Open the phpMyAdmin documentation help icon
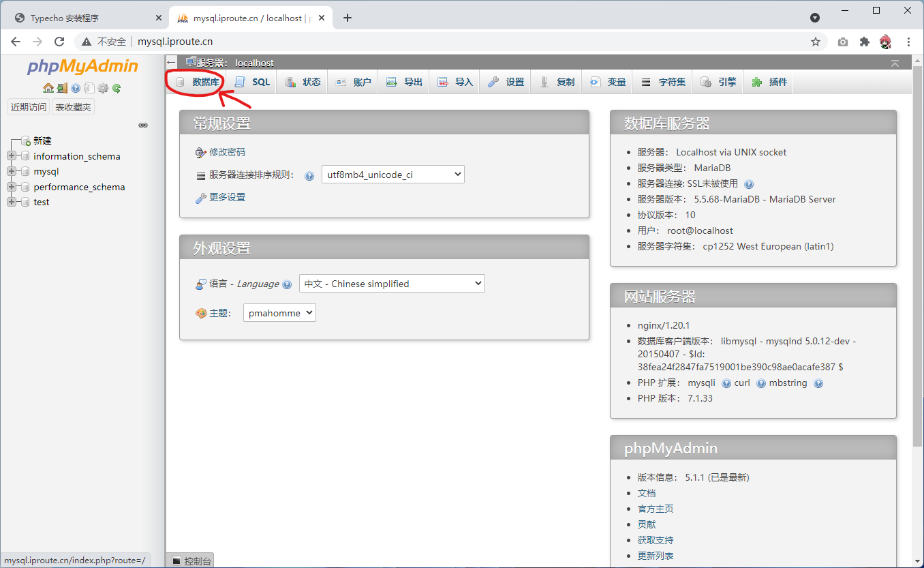Image resolution: width=924 pixels, height=568 pixels. (76, 88)
